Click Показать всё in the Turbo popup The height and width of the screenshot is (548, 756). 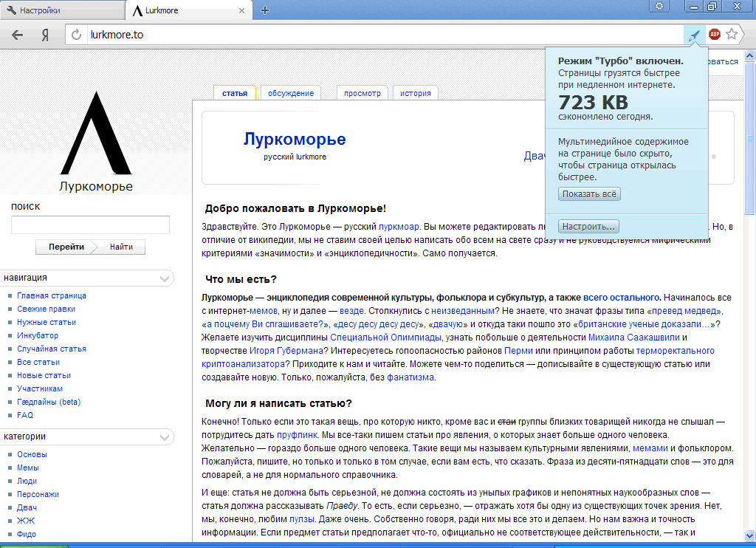tap(589, 194)
